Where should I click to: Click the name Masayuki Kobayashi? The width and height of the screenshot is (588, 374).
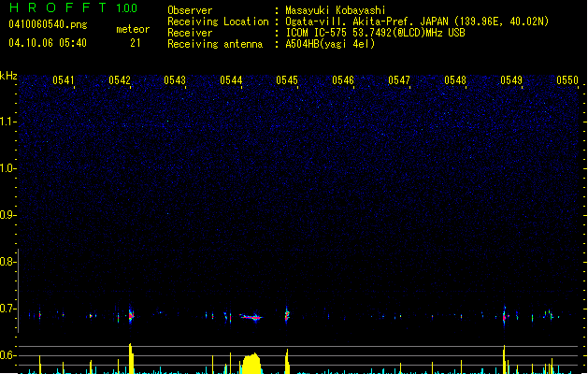tap(336, 10)
